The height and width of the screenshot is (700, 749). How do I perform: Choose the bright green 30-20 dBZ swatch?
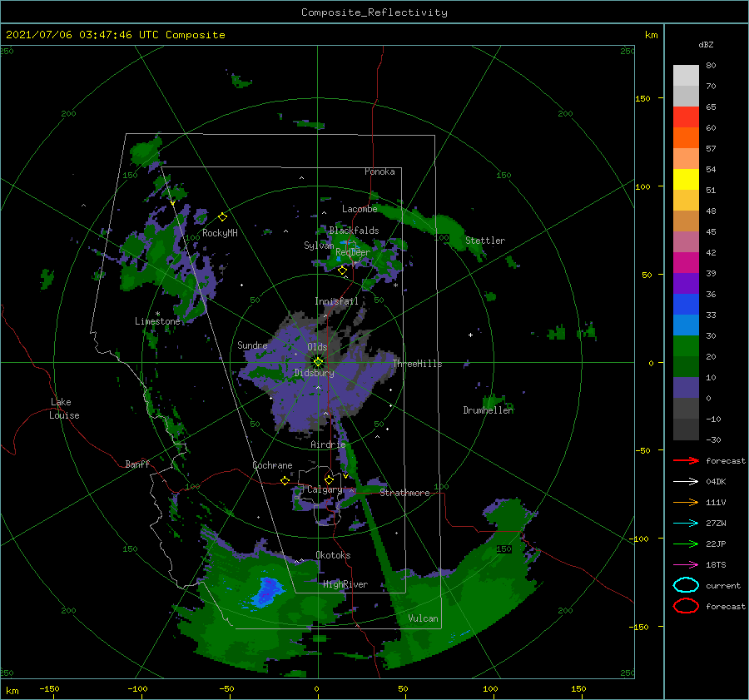click(x=686, y=346)
